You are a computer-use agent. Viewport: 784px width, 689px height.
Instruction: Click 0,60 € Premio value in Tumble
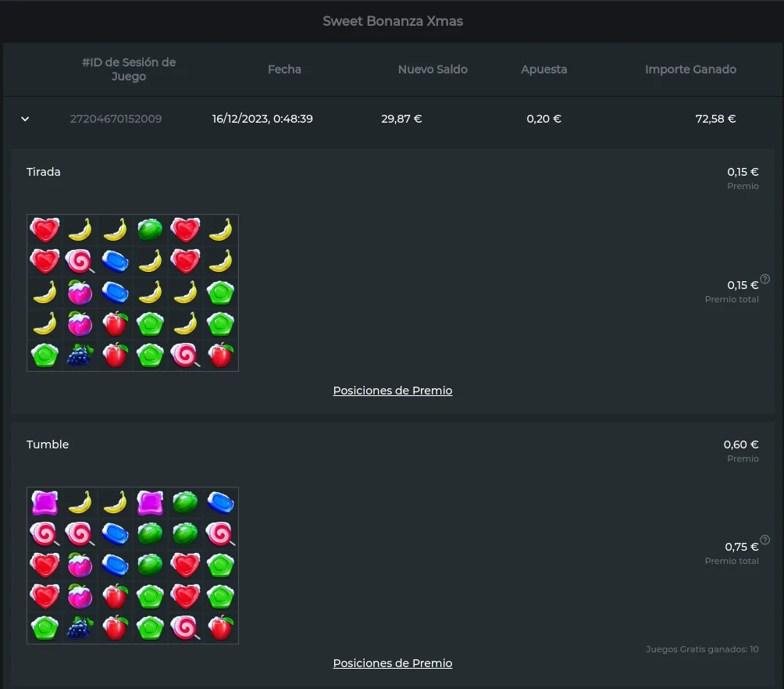click(x=741, y=444)
